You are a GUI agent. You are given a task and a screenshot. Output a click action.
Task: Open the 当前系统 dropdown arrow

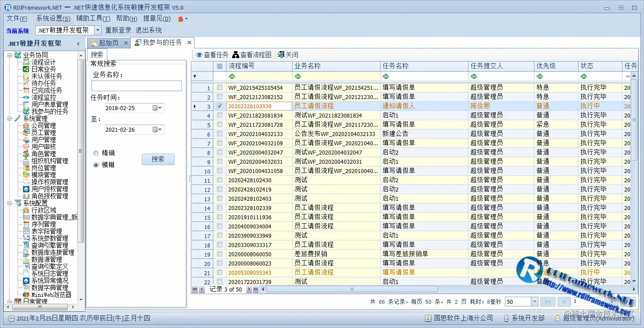point(98,30)
